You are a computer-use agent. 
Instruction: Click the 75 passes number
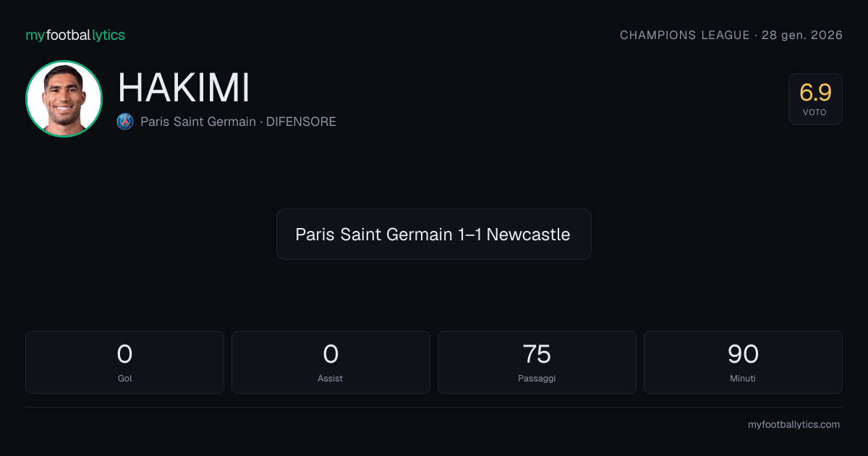[537, 354]
